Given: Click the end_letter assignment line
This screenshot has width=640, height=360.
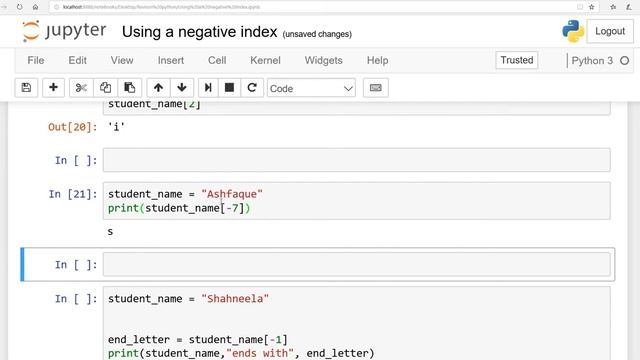Looking at the screenshot, I should point(198,340).
